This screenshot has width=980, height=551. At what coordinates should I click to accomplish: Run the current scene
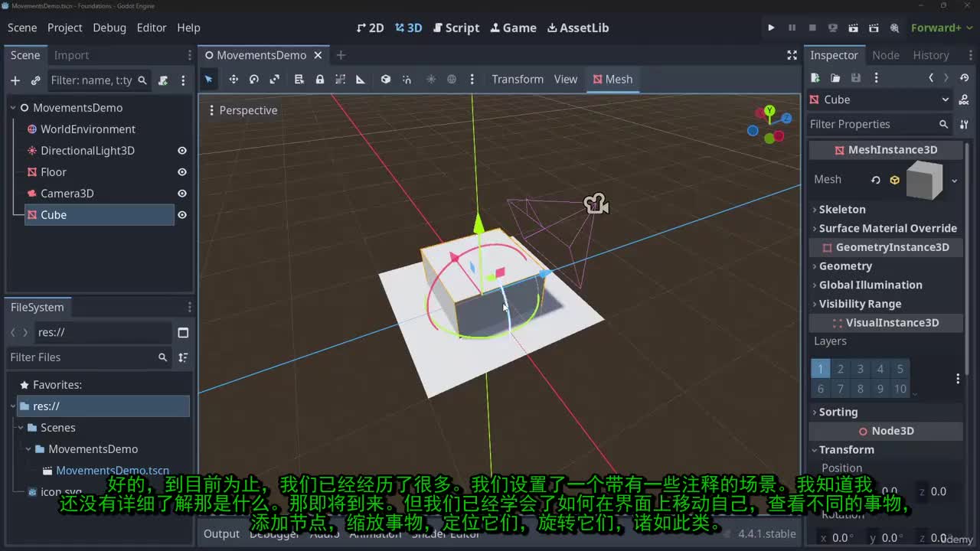853,28
